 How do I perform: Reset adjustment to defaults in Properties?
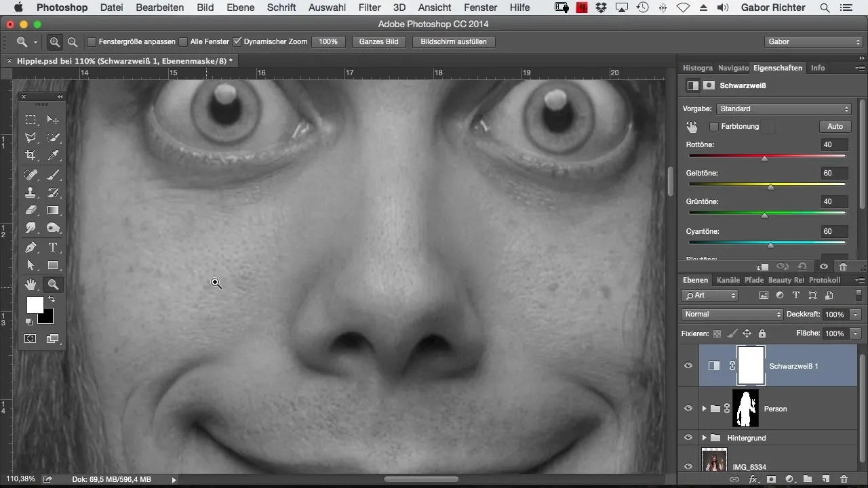(802, 267)
